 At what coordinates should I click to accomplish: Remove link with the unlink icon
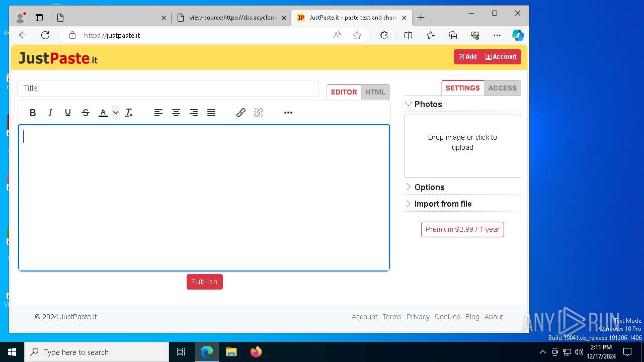pyautogui.click(x=259, y=113)
